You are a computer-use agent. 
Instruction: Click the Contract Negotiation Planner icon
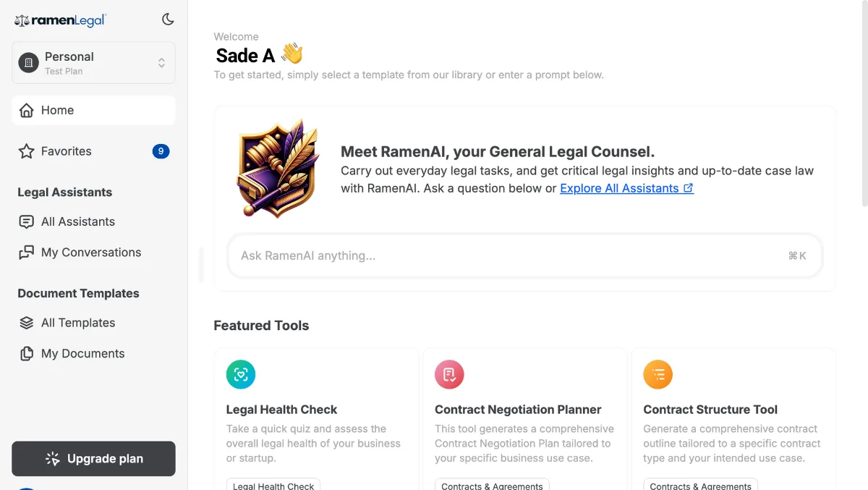tap(449, 375)
